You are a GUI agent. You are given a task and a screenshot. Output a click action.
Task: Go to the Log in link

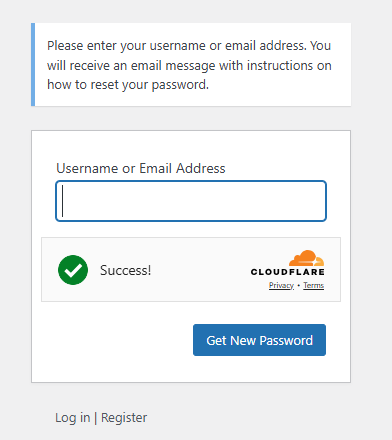(73, 418)
